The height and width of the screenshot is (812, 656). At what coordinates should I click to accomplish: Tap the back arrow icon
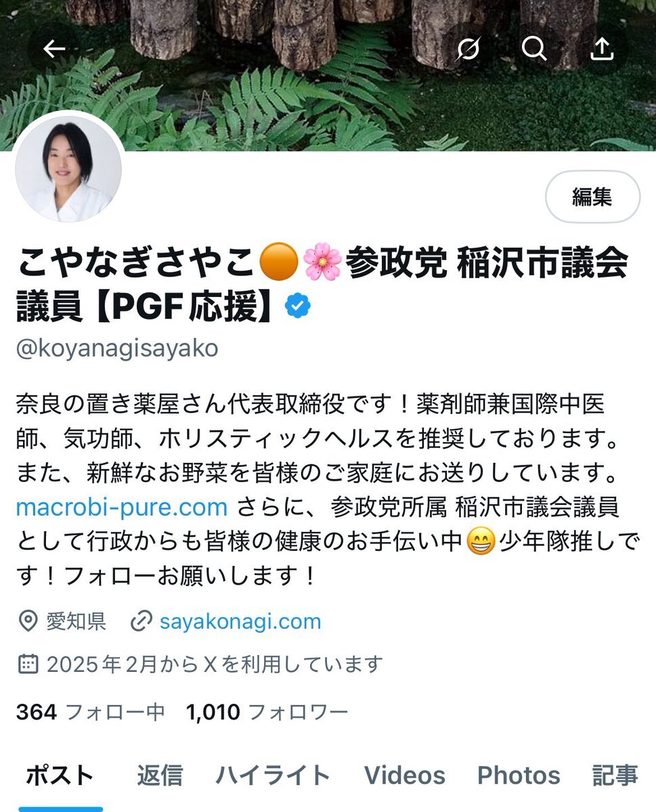[54, 49]
